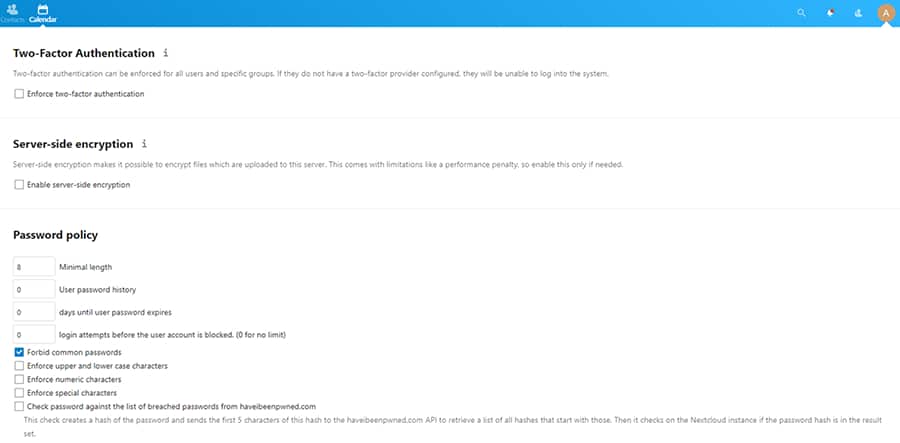Select days until user password expires field
Viewport: 900px width, 443px height.
tap(34, 312)
